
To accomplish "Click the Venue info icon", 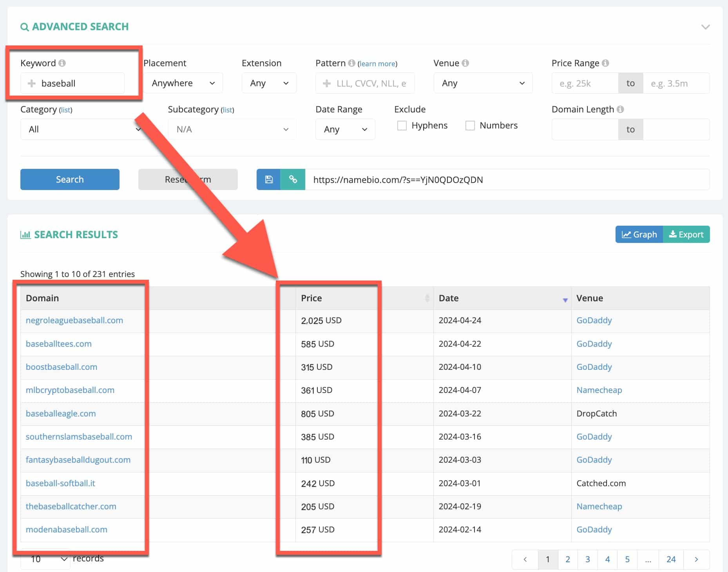I will (465, 63).
